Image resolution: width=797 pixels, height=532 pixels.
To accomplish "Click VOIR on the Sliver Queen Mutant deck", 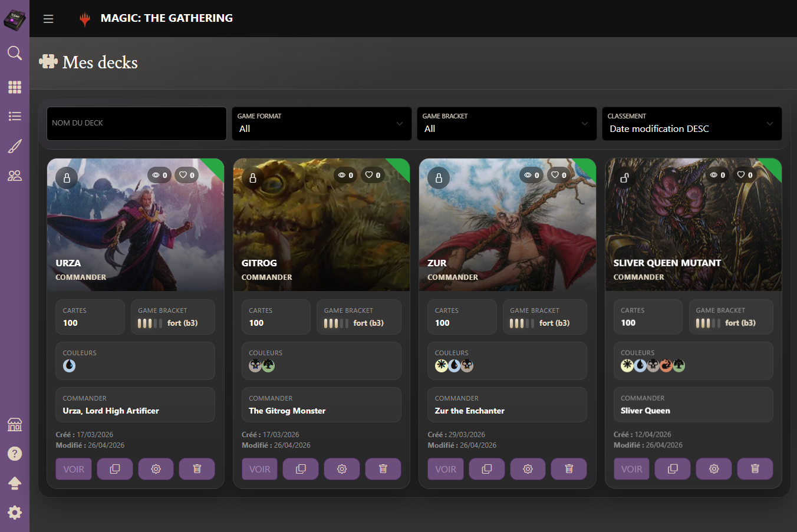I will 631,469.
